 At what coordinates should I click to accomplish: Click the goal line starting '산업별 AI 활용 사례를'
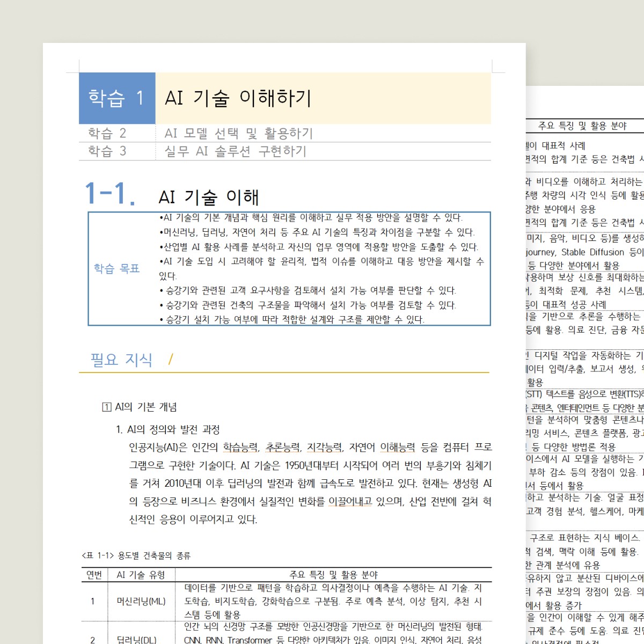[x=318, y=246]
